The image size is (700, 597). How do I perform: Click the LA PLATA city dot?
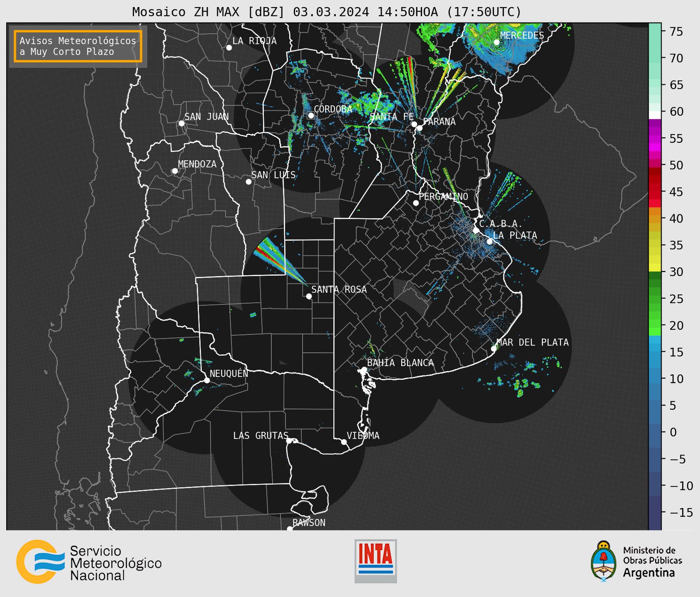tap(490, 242)
